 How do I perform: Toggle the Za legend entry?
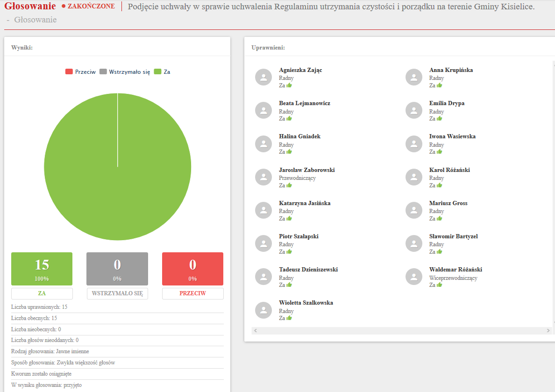(x=162, y=72)
